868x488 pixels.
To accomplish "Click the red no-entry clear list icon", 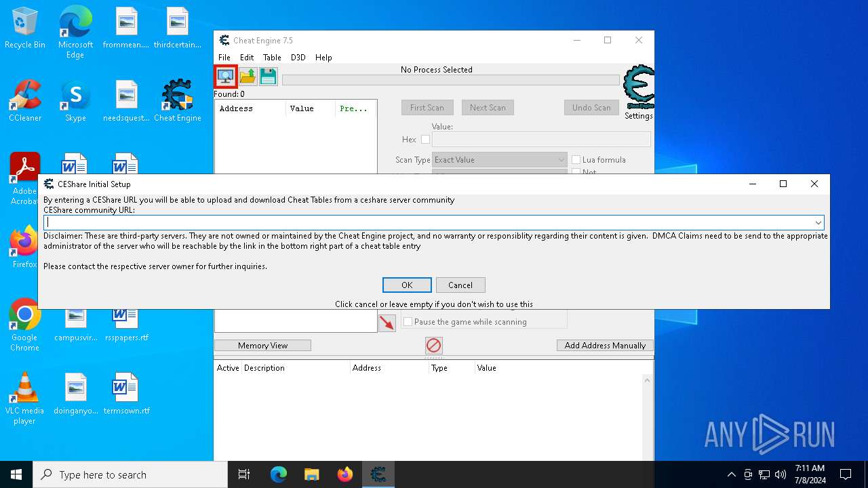I will (433, 346).
